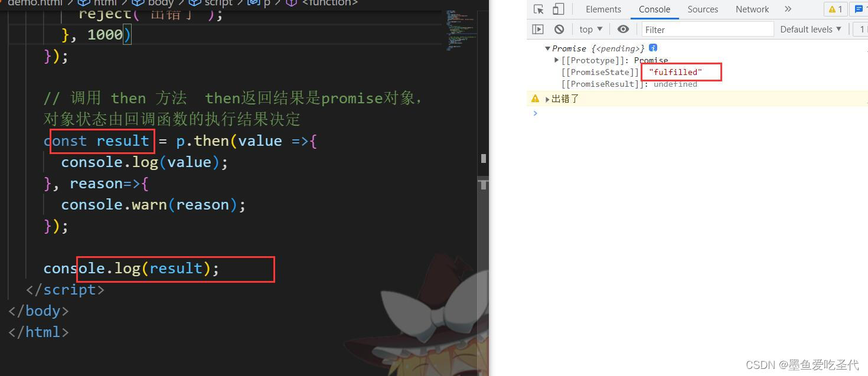The image size is (868, 376).
Task: Click the warning triangle icon in log row
Action: (x=535, y=99)
